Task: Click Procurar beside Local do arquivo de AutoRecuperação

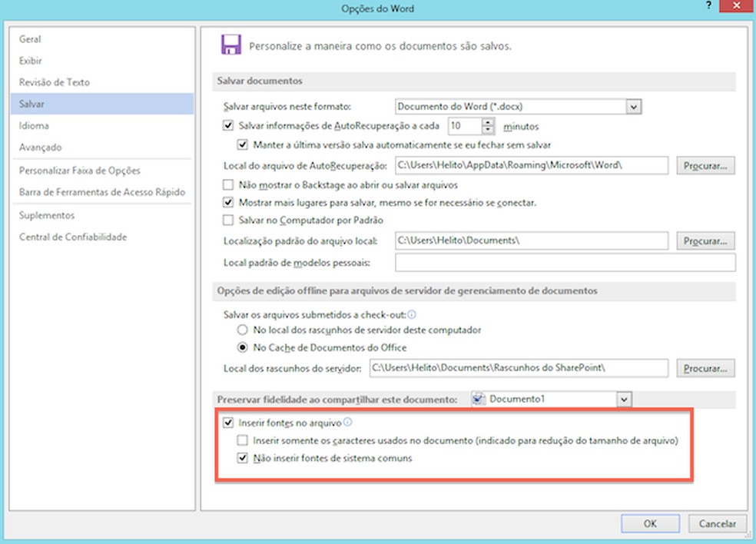Action: coord(705,165)
